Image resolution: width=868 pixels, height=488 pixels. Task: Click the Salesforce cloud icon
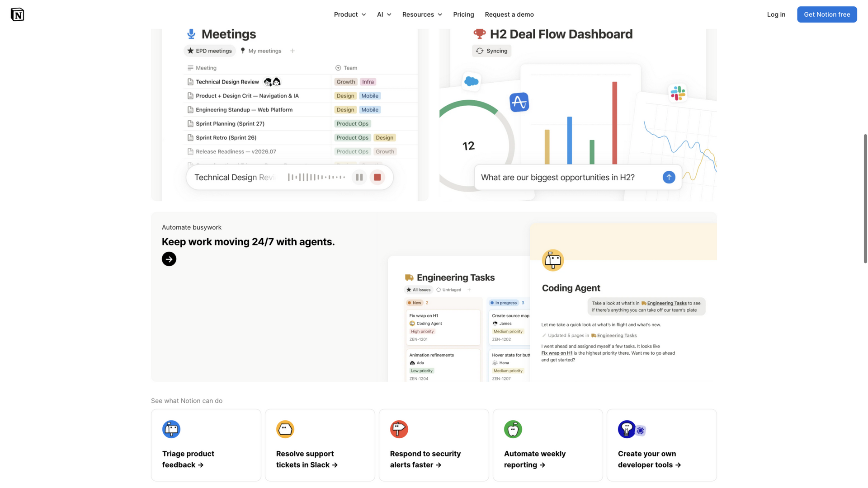click(471, 81)
